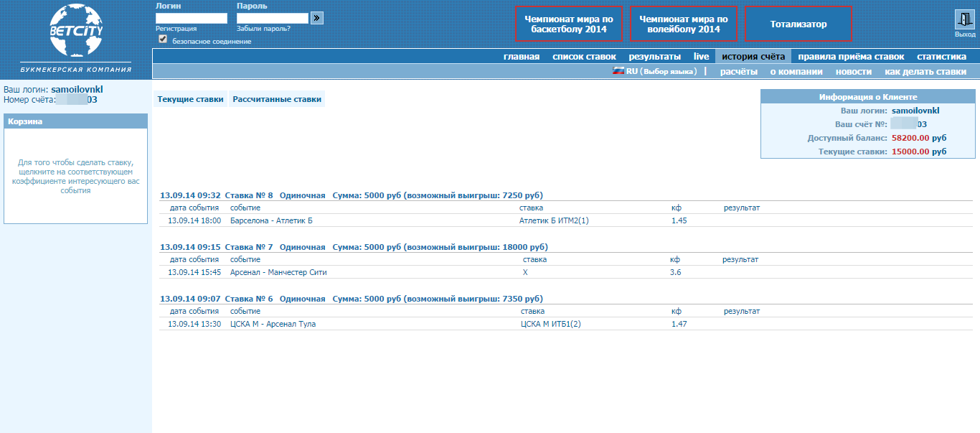Click date 13.09.14 13:30
Image resolution: width=980 pixels, height=433 pixels.
point(194,324)
